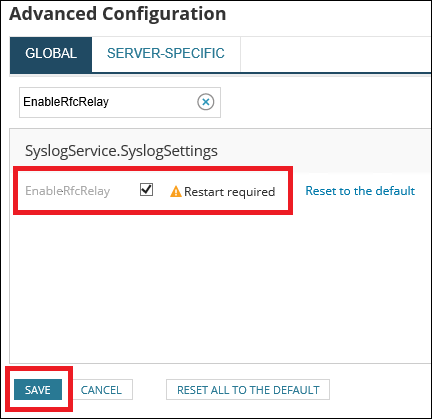
Task: Click empty tab strip beside SERVER-SPECIFIC
Action: pyautogui.click(x=335, y=54)
